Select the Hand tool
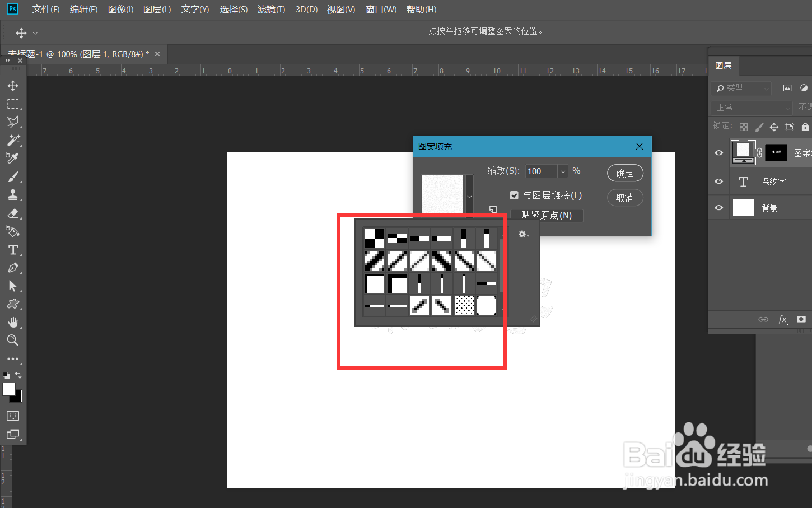812x508 pixels. 13,322
